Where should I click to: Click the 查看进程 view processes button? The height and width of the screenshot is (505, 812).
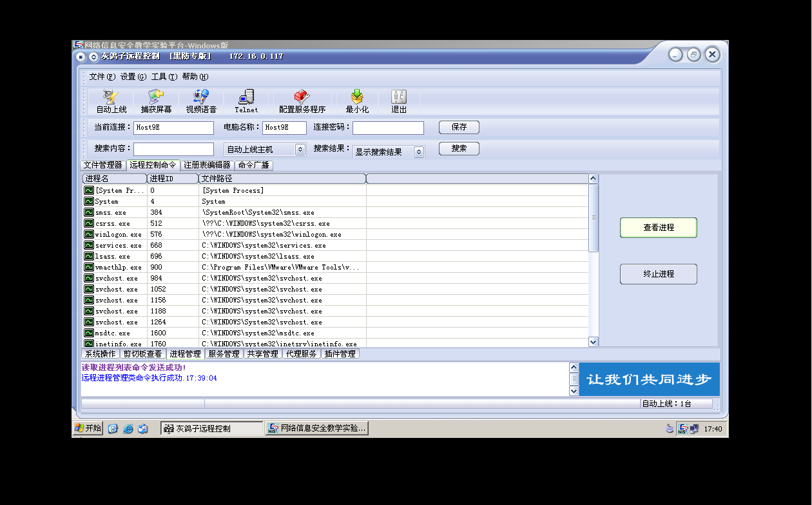(658, 228)
